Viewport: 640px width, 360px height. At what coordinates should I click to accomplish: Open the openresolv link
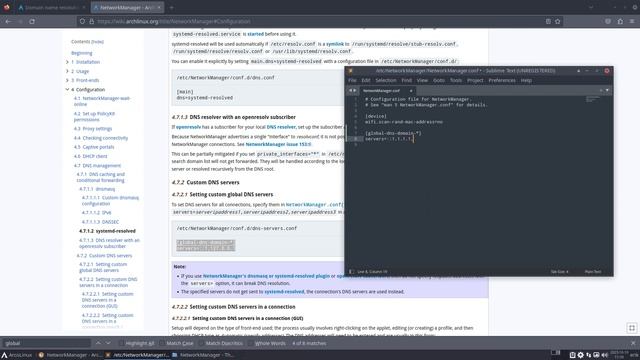click(188, 127)
